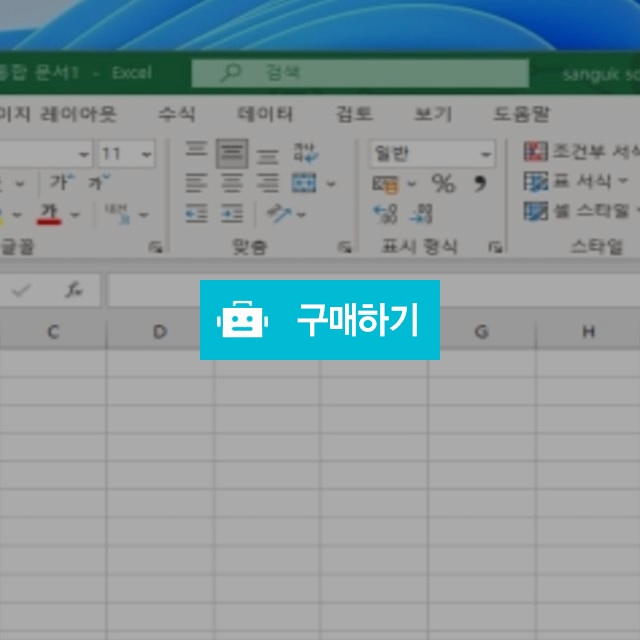Open the 맞춤 group dialog launcher
This screenshot has width=640, height=640.
coord(344,247)
